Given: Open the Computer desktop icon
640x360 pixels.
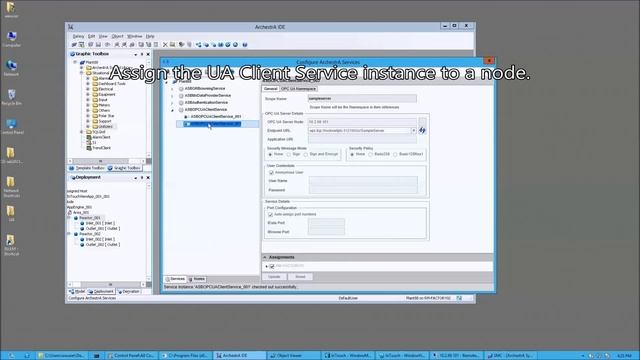Looking at the screenshot, I should click(x=11, y=40).
